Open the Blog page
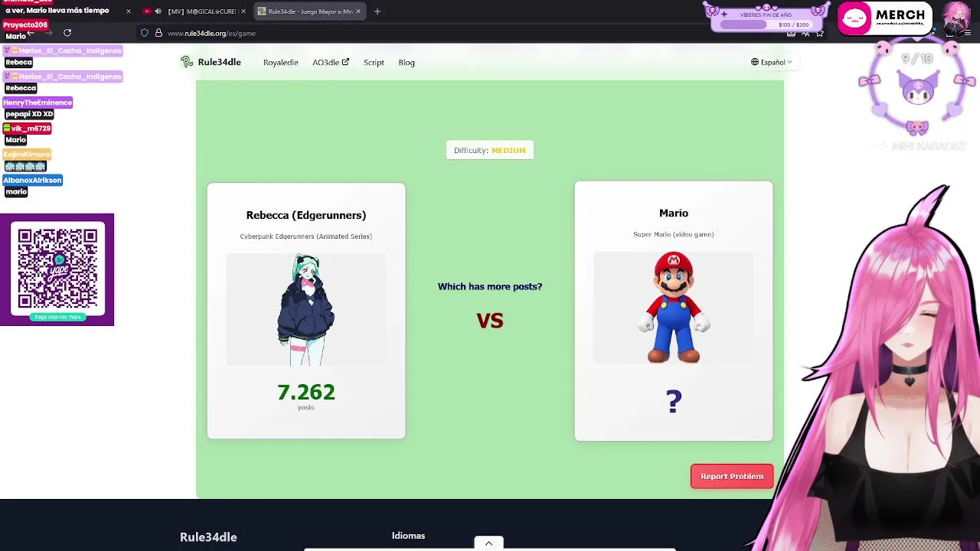 click(x=407, y=63)
